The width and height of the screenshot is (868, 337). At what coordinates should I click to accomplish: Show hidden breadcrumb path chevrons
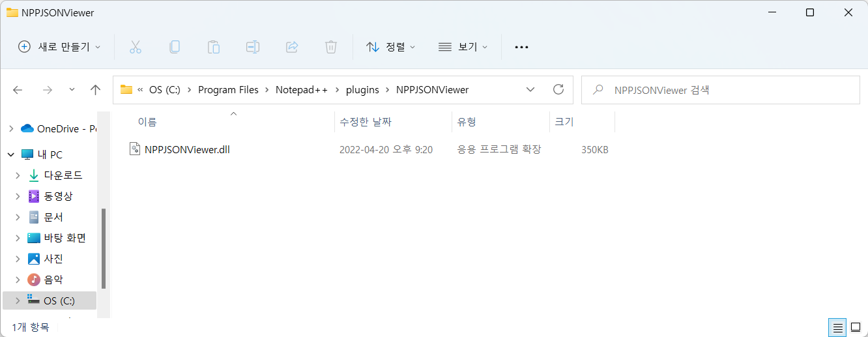[x=140, y=90]
